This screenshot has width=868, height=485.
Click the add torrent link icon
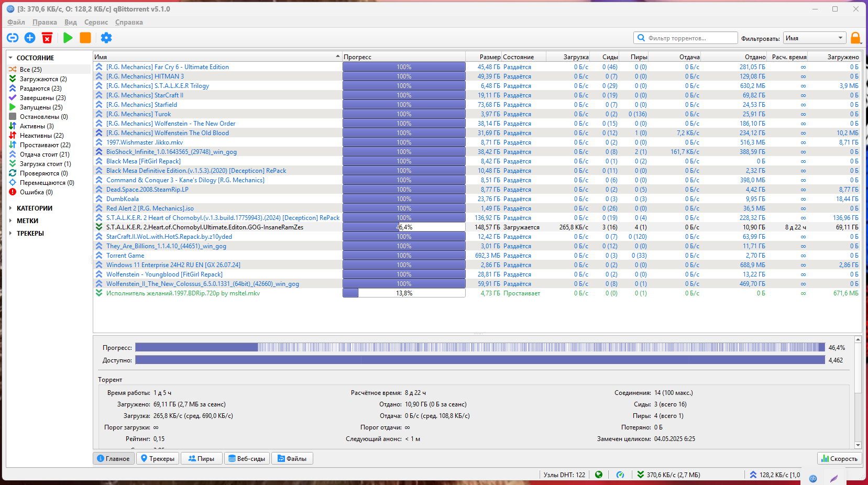(x=13, y=38)
